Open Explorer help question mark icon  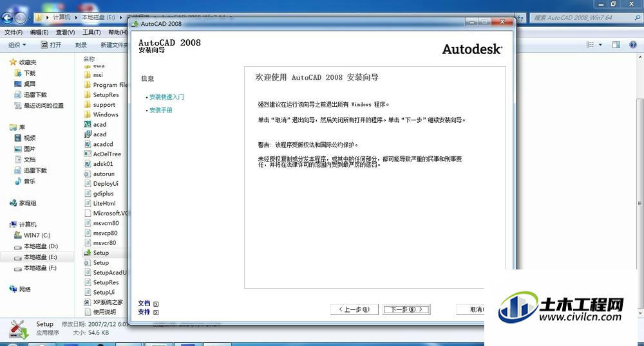pyautogui.click(x=633, y=44)
